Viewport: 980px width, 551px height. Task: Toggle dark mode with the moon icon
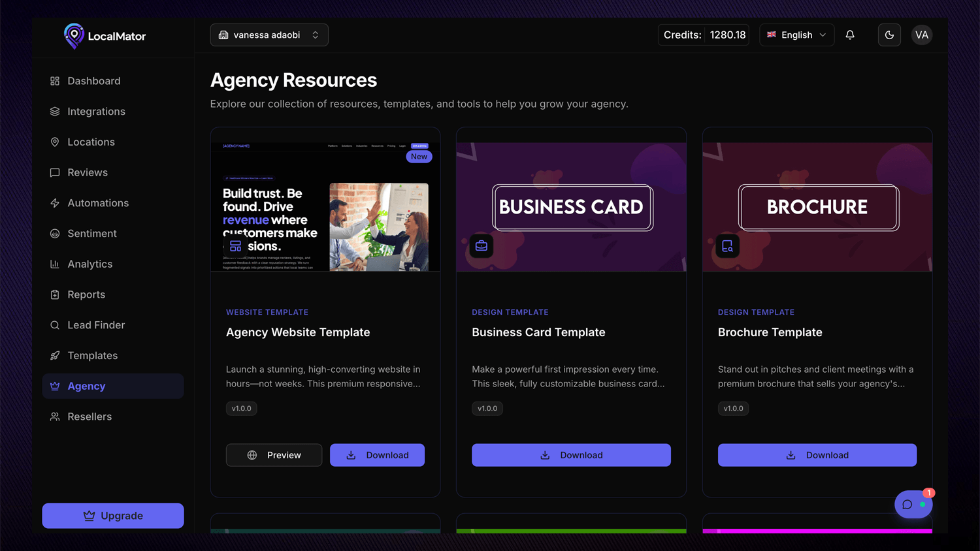tap(889, 35)
